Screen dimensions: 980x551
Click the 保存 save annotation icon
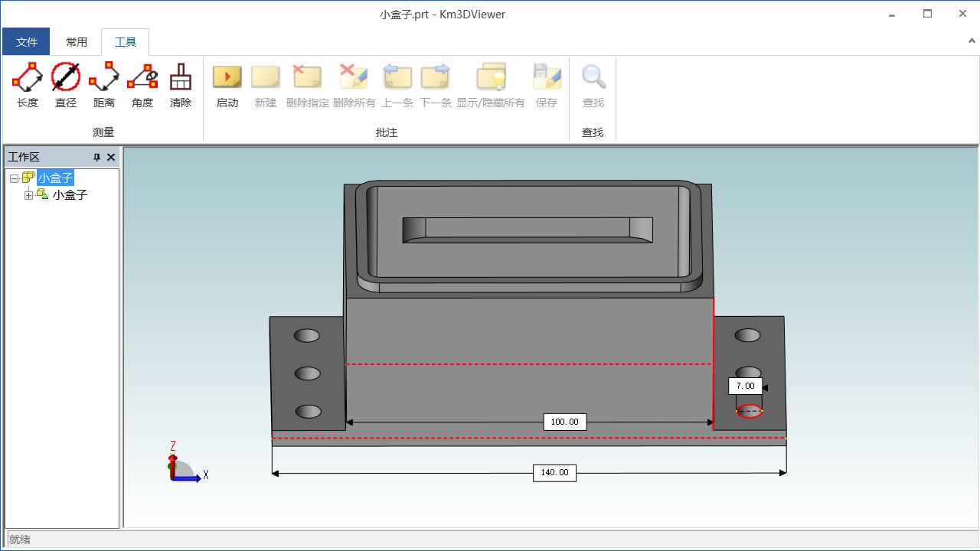(547, 85)
